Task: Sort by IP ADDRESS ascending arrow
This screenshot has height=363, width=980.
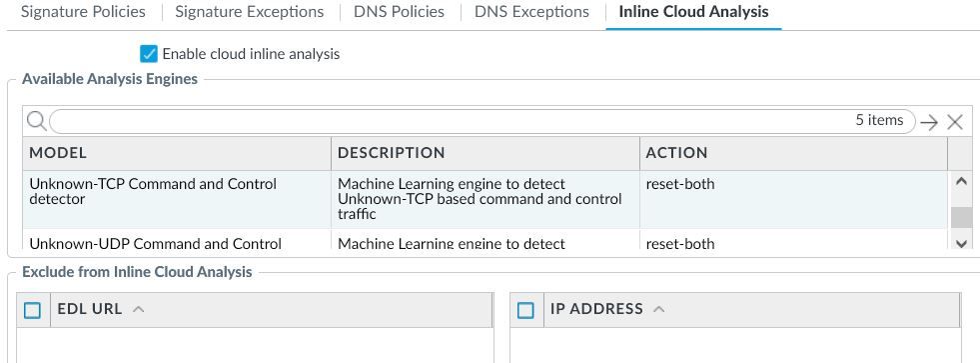Action: 658,309
